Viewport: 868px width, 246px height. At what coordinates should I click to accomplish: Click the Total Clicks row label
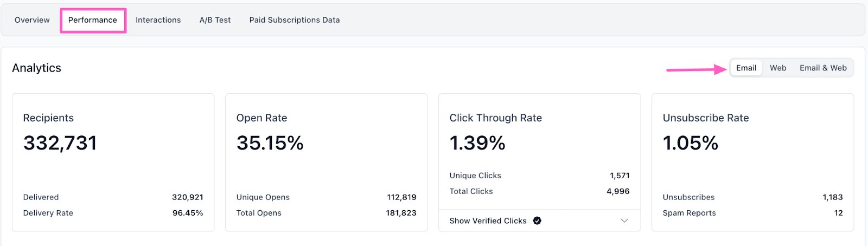click(471, 191)
